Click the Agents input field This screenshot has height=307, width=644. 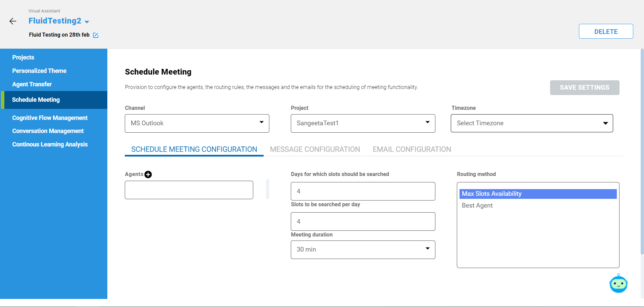(189, 190)
